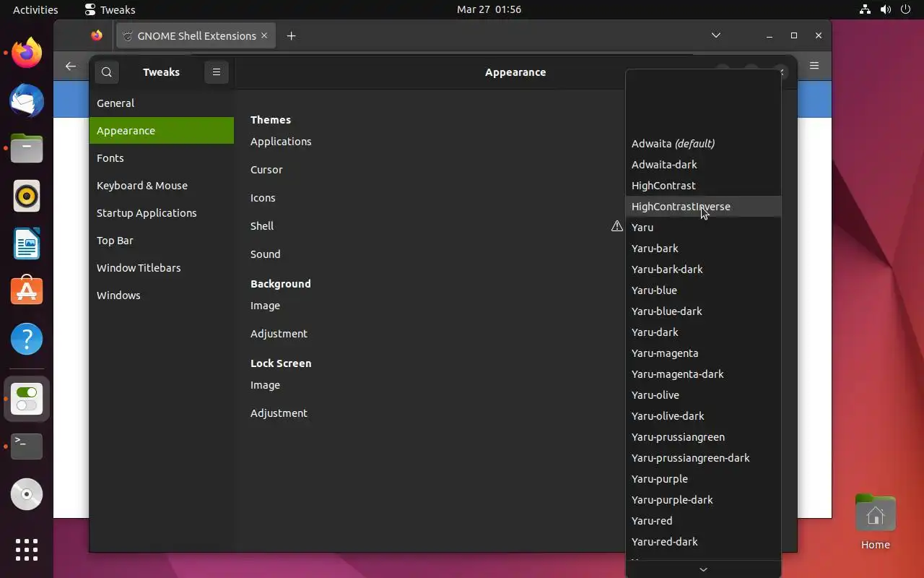Choose the Adwaita-dark theme
Image resolution: width=924 pixels, height=578 pixels.
pos(703,165)
